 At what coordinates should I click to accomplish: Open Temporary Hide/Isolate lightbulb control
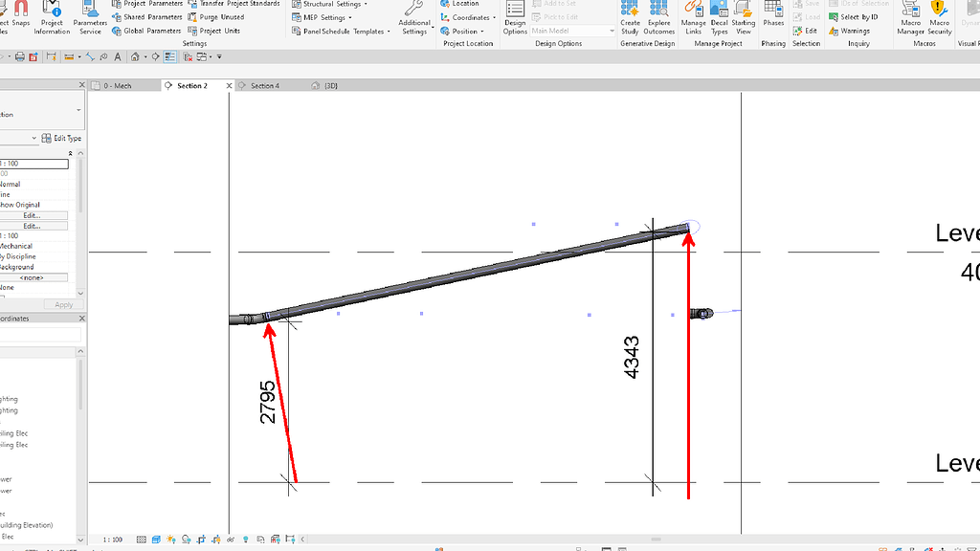click(x=245, y=540)
